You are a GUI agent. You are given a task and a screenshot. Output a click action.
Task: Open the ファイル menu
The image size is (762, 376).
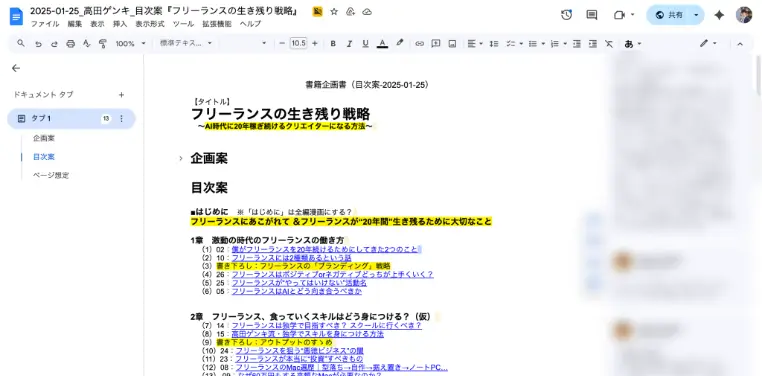pos(45,24)
